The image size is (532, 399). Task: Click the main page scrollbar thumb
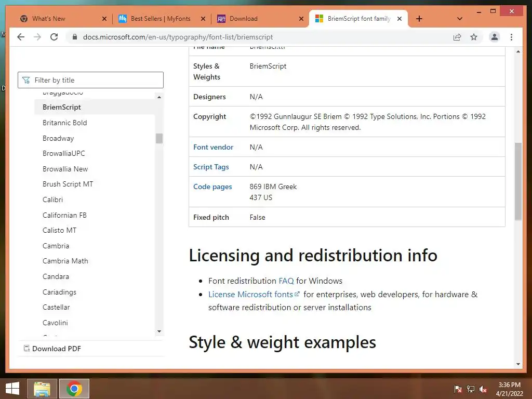click(518, 181)
